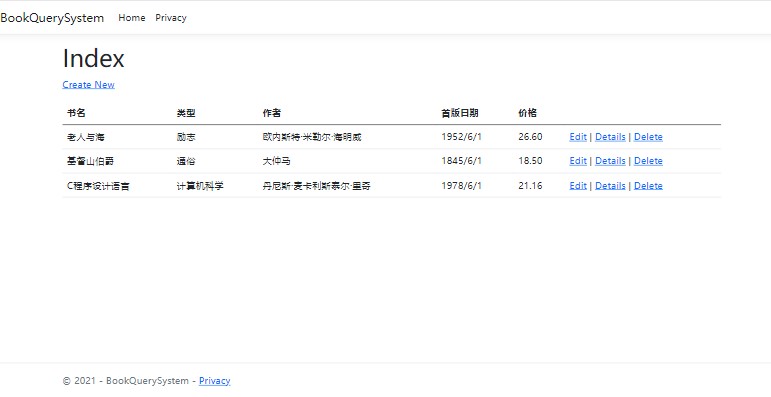Edit the 老人与海 book row
This screenshot has height=397, width=771.
[x=578, y=137]
